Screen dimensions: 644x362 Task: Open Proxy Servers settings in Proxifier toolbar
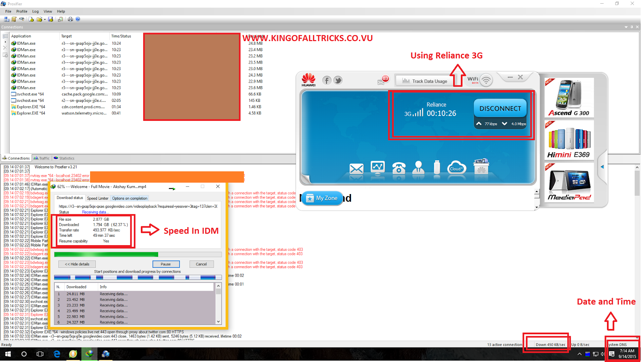pos(6,19)
